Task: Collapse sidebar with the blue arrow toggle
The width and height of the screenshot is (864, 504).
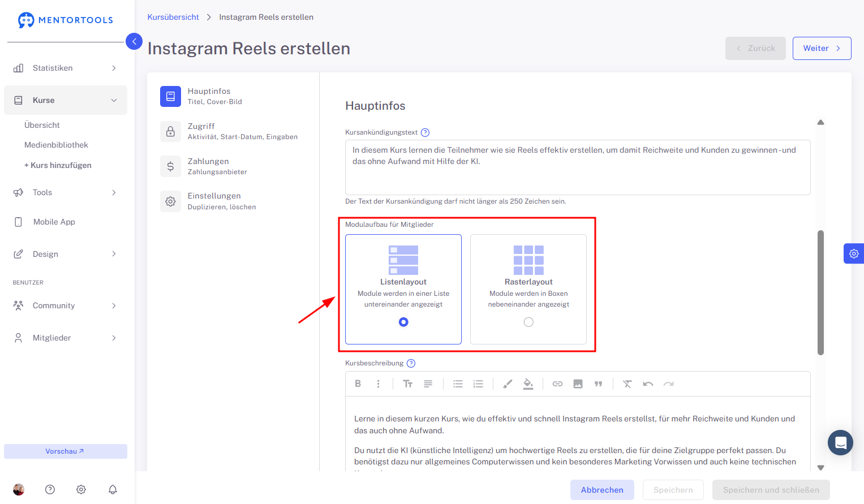Action: 134,41
